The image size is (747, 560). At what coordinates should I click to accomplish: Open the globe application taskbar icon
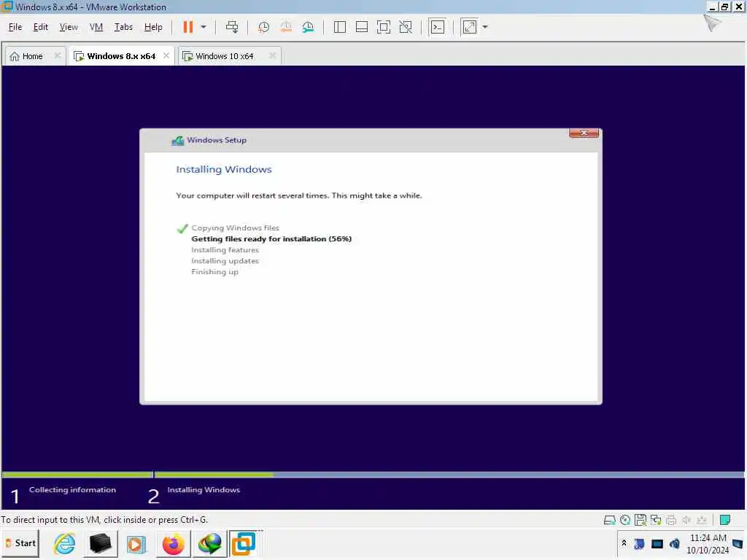tap(209, 544)
